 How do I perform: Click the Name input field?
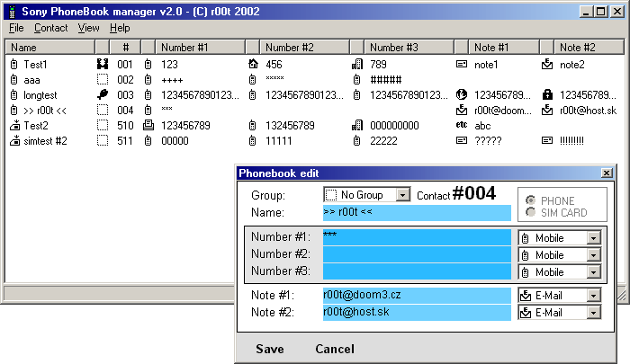417,213
